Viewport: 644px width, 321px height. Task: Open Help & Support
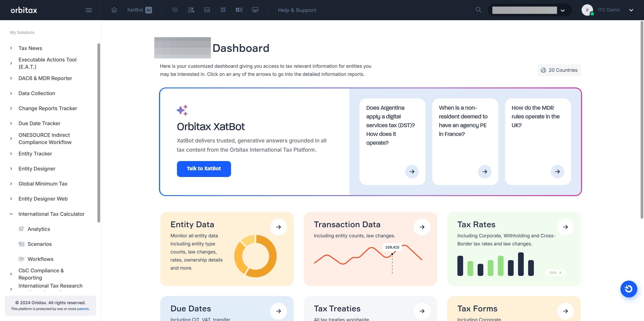pyautogui.click(x=297, y=10)
